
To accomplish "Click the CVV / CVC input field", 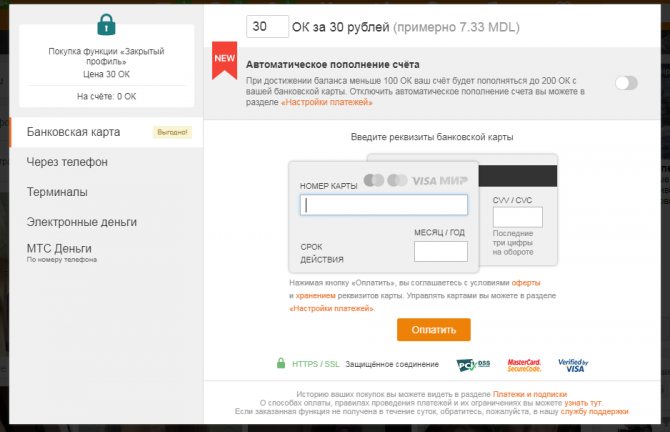I will (x=517, y=217).
